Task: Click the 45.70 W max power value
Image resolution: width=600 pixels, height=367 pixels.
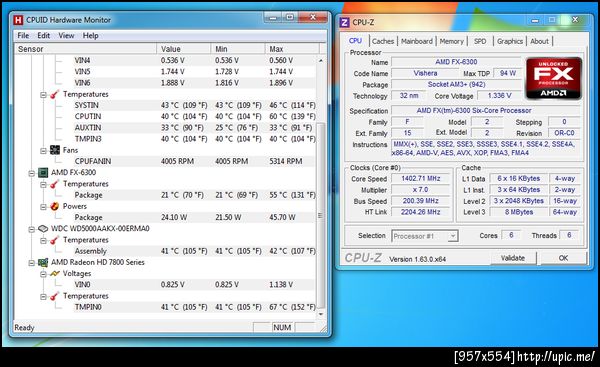Action: [x=282, y=217]
